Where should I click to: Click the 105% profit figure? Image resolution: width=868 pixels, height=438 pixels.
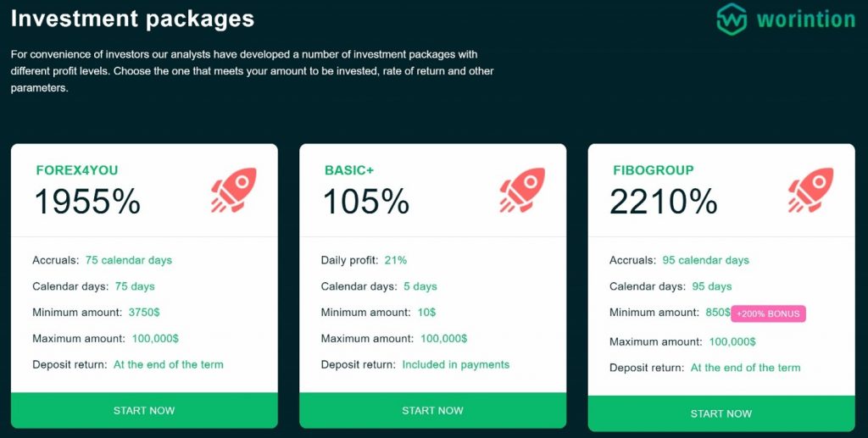tap(366, 201)
